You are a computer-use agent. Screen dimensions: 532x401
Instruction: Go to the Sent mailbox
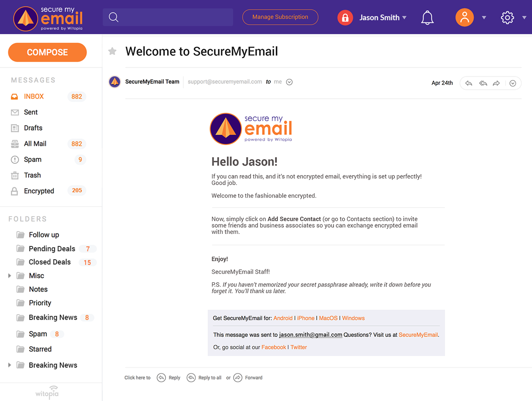[x=31, y=112]
